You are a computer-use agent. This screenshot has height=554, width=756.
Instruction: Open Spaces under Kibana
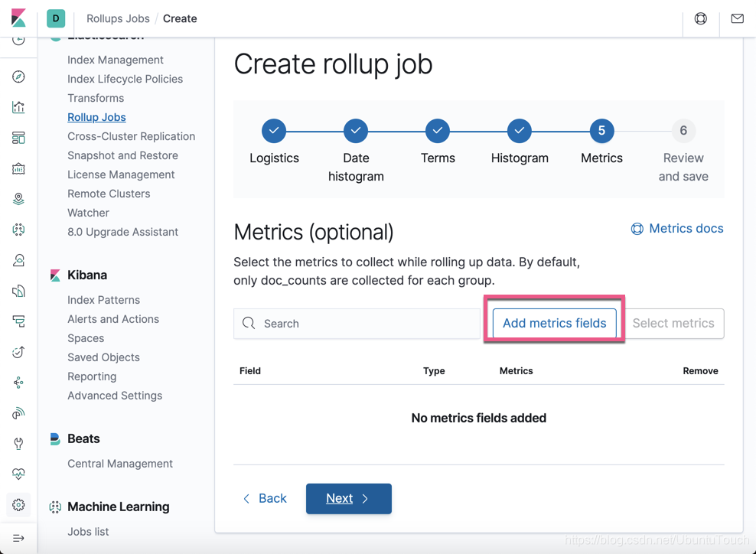pyautogui.click(x=86, y=338)
